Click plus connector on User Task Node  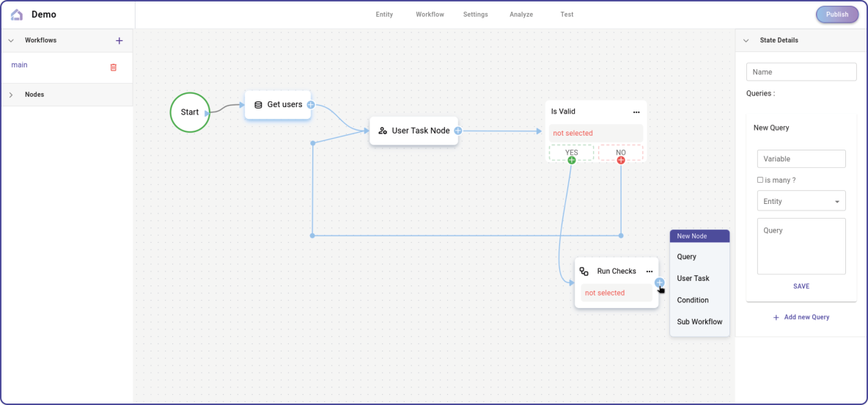pos(457,131)
